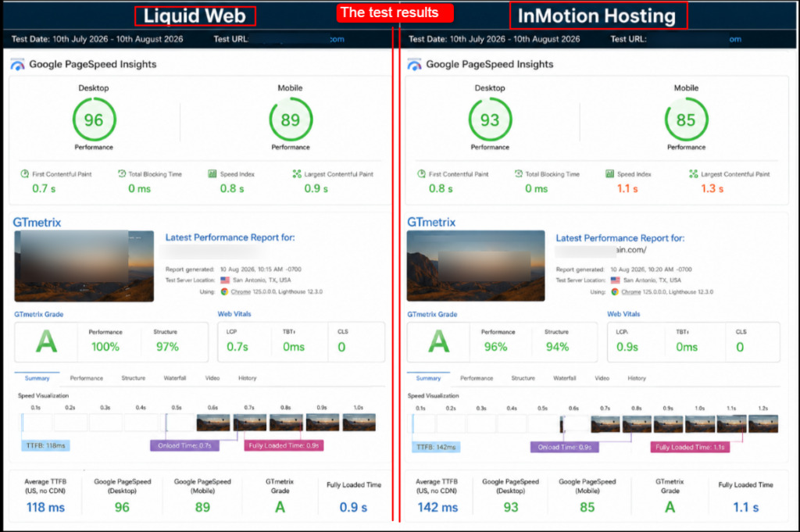Click the Desktop performance gauge showing 93
Image resolution: width=800 pixels, height=532 pixels.
click(x=490, y=120)
